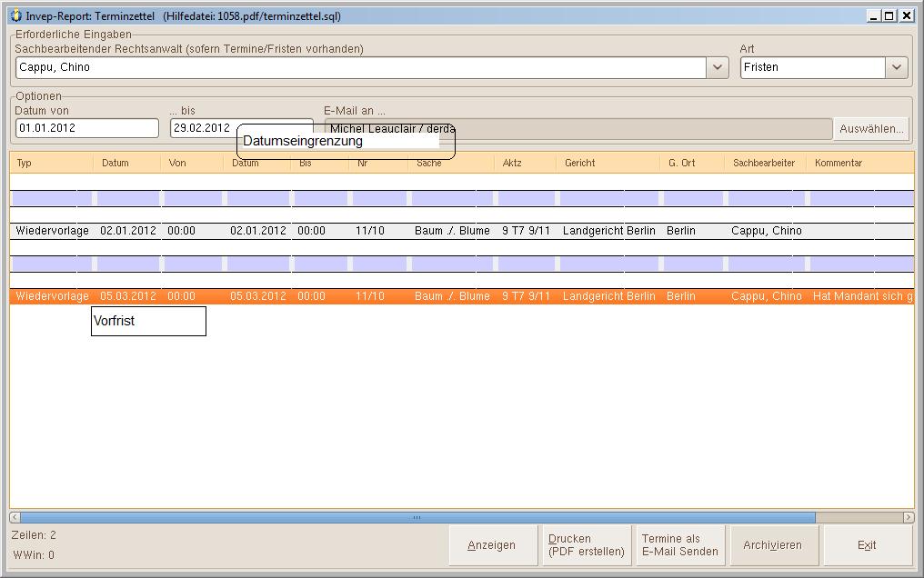Focus the Datum von field 01.01.2012

pyautogui.click(x=87, y=128)
